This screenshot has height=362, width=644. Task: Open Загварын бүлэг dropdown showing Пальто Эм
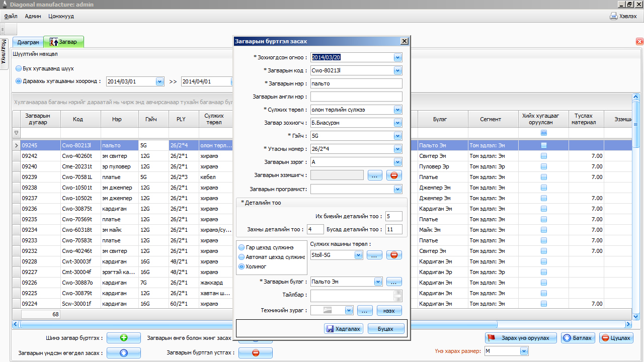[x=378, y=282]
